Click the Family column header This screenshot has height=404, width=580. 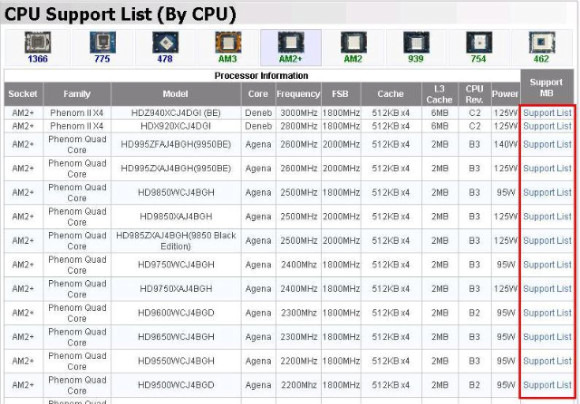[77, 94]
